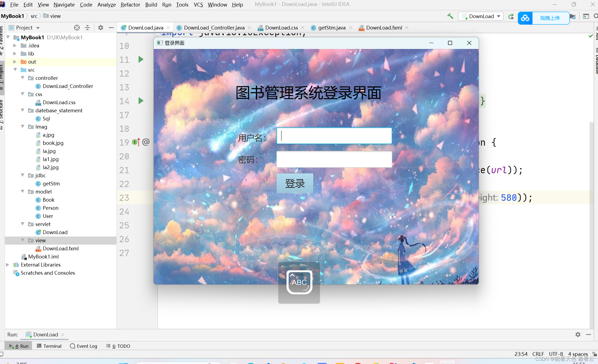Screen dimensions: 598x364
Task: Open Project panel settings gear
Action: pos(101,28)
